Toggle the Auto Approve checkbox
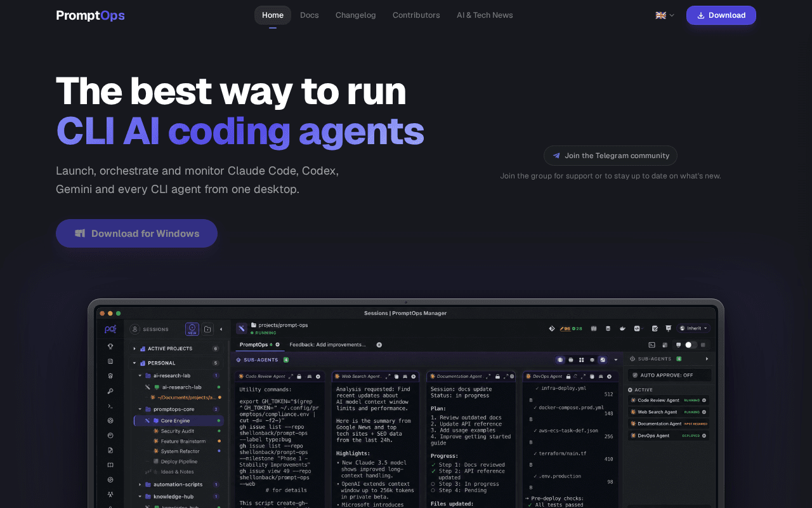This screenshot has width=812, height=508. coord(634,375)
